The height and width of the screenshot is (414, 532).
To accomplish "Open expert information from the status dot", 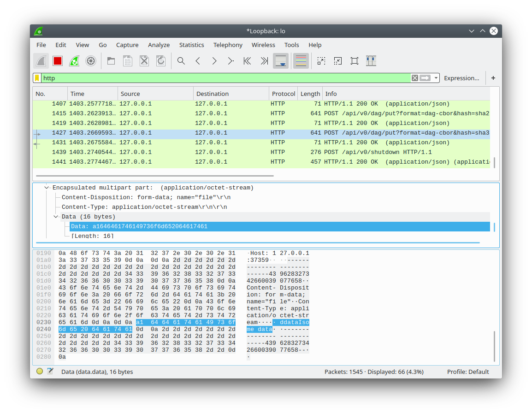I will pos(39,371).
